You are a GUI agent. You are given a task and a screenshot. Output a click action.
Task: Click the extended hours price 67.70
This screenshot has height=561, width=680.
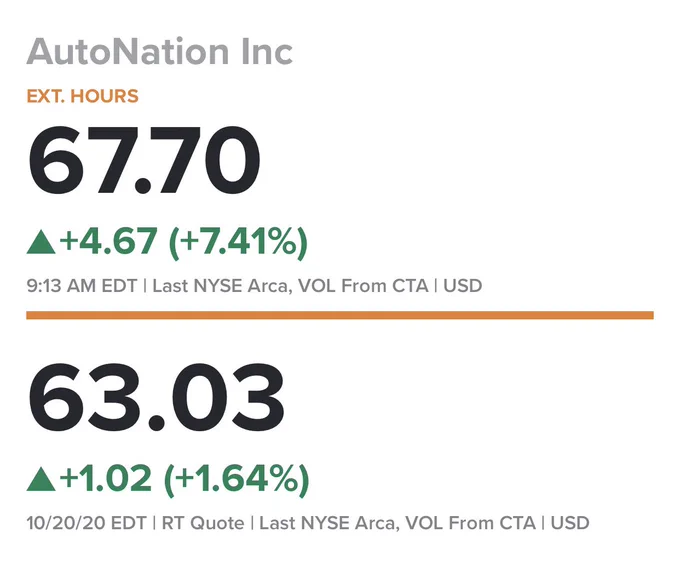click(x=144, y=160)
